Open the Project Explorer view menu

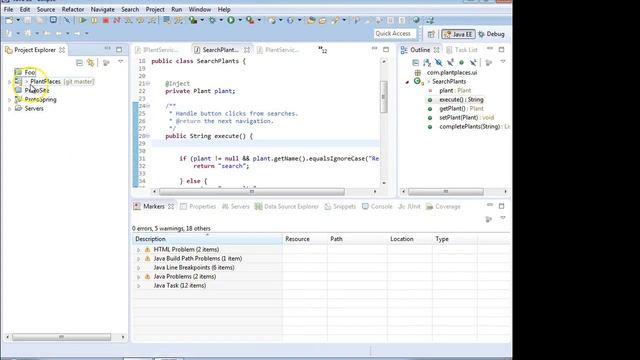coord(120,62)
